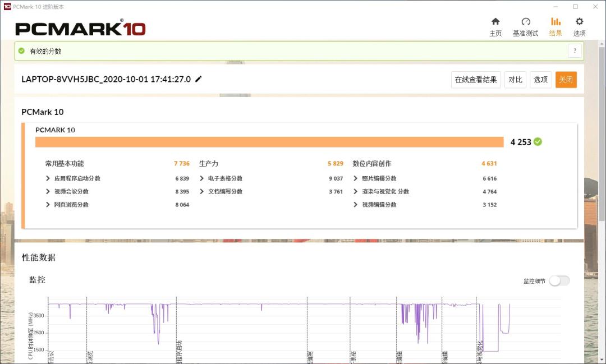The image size is (606, 364).
Task: Go to the 主页 home icon
Action: [495, 22]
